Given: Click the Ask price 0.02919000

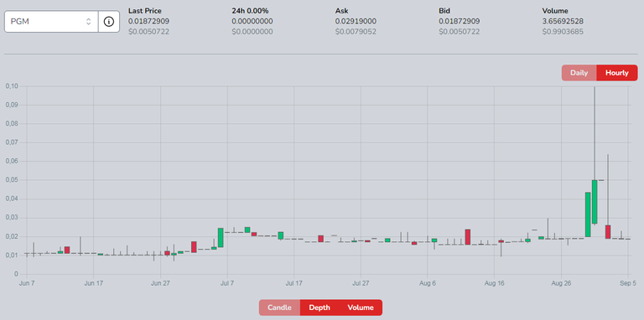Looking at the screenshot, I should (x=356, y=21).
